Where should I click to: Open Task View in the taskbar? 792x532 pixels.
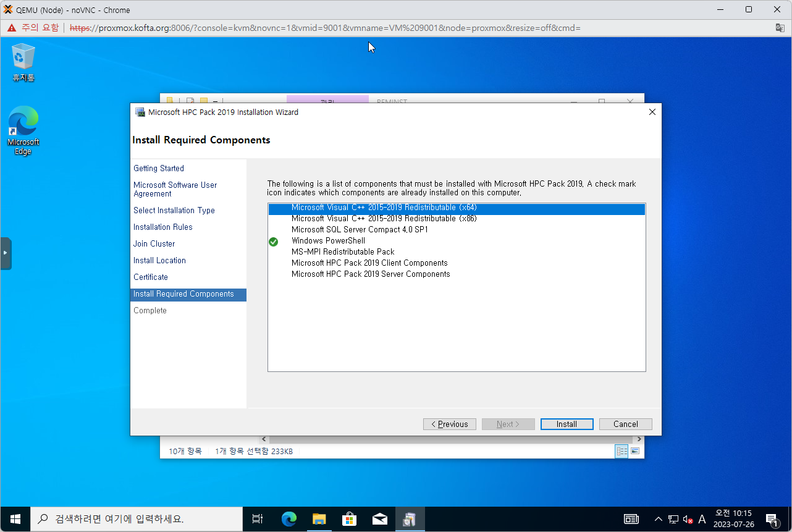click(x=258, y=519)
